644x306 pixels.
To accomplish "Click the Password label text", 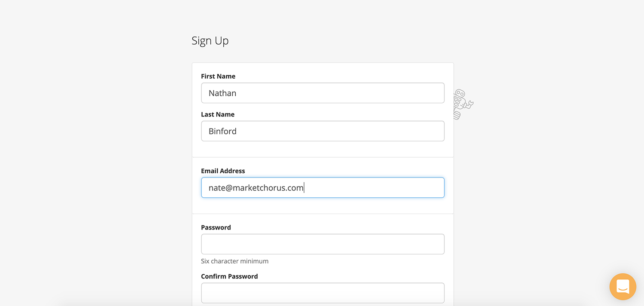I will (216, 227).
